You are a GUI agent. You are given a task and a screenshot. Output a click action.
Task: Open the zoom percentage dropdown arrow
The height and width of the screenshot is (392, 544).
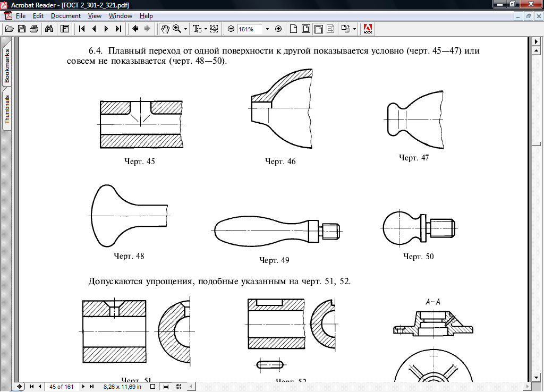pyautogui.click(x=267, y=29)
